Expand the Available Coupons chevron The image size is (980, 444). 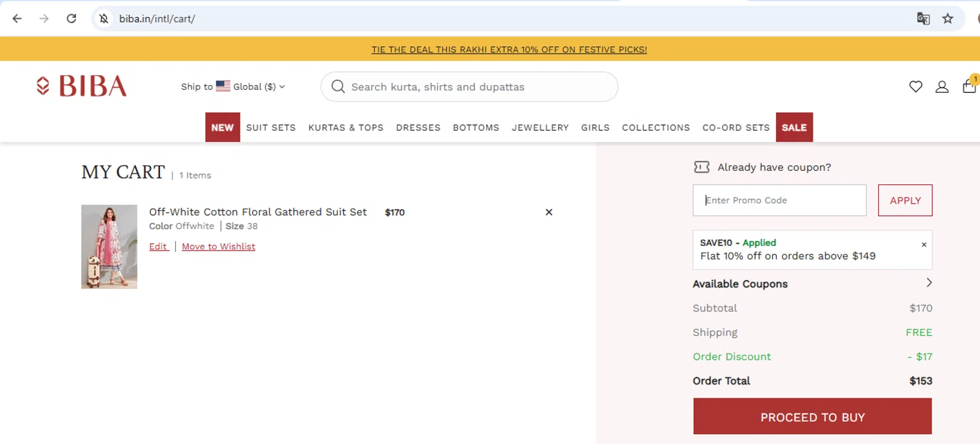[x=929, y=282]
